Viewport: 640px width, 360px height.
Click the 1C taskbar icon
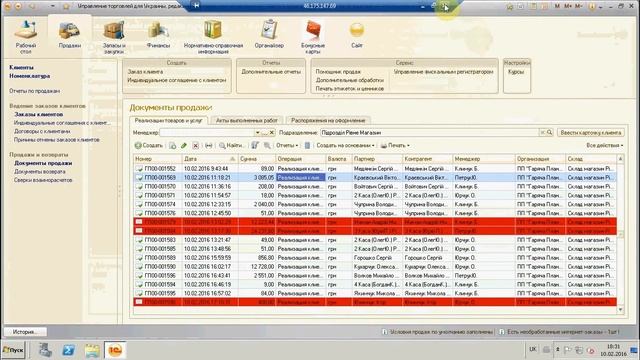(x=115, y=350)
